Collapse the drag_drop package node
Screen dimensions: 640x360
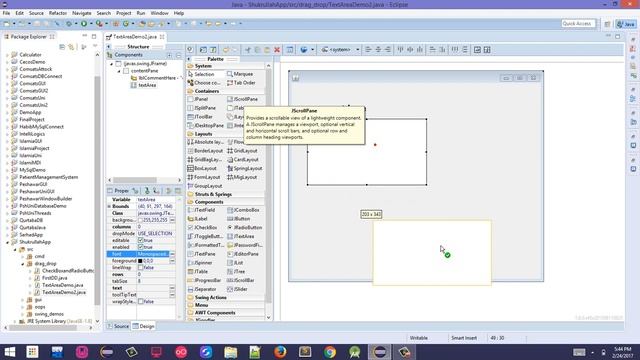click(x=23, y=264)
